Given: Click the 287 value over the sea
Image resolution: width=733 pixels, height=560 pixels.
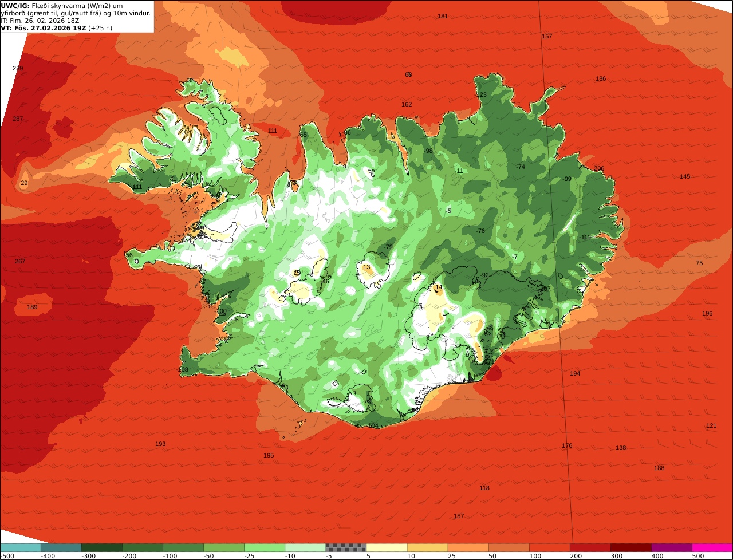Looking at the screenshot, I should [18, 119].
